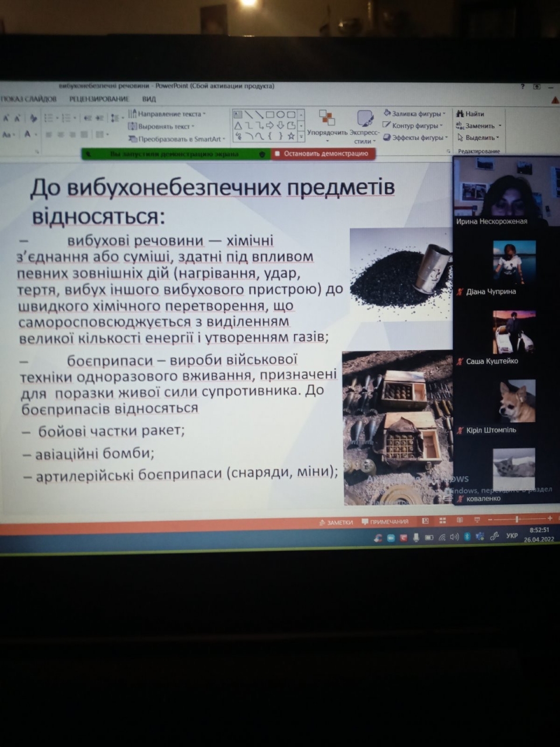The width and height of the screenshot is (560, 747).
Task: Open Эффекты фигуры shape effects dropdown
Action: point(416,138)
